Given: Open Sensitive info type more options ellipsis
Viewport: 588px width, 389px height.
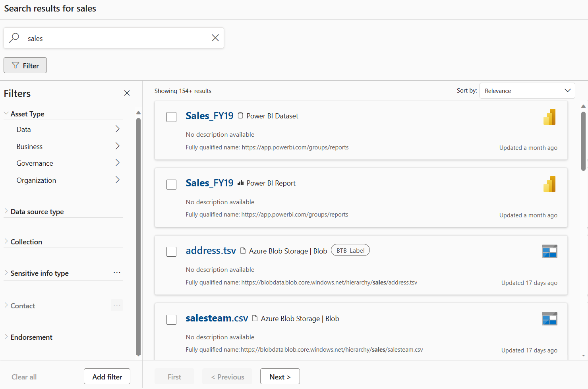Looking at the screenshot, I should click(x=117, y=273).
